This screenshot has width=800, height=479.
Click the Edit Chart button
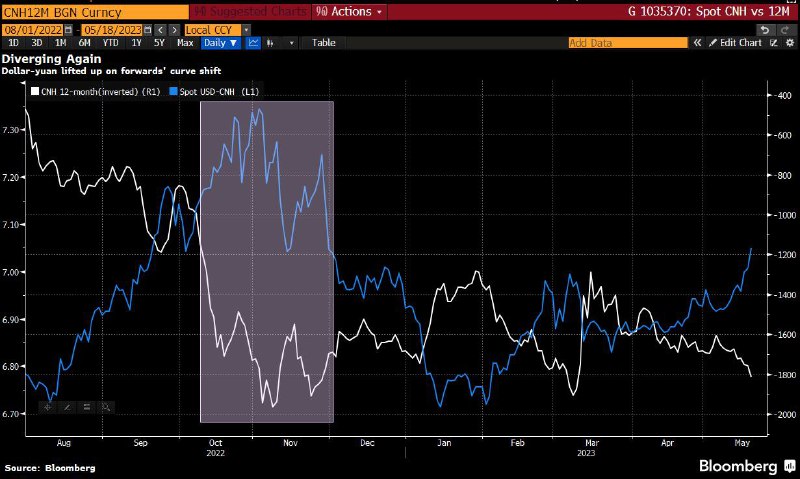click(x=735, y=43)
